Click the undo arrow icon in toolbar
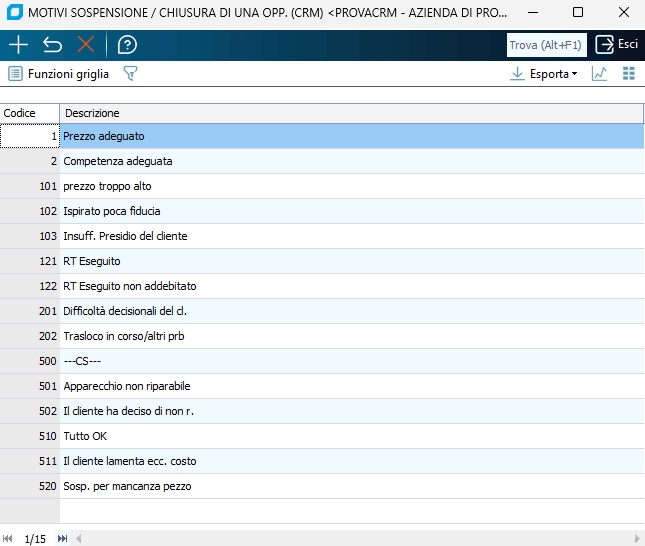645x546 pixels. [52, 45]
